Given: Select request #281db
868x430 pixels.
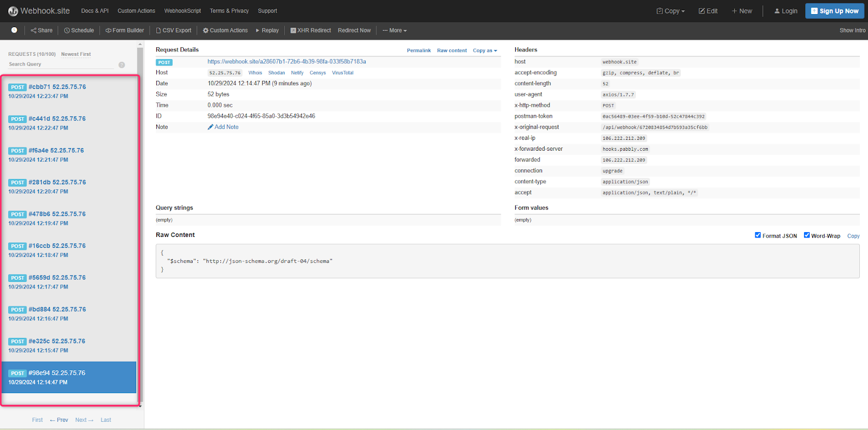Looking at the screenshot, I should (x=69, y=187).
